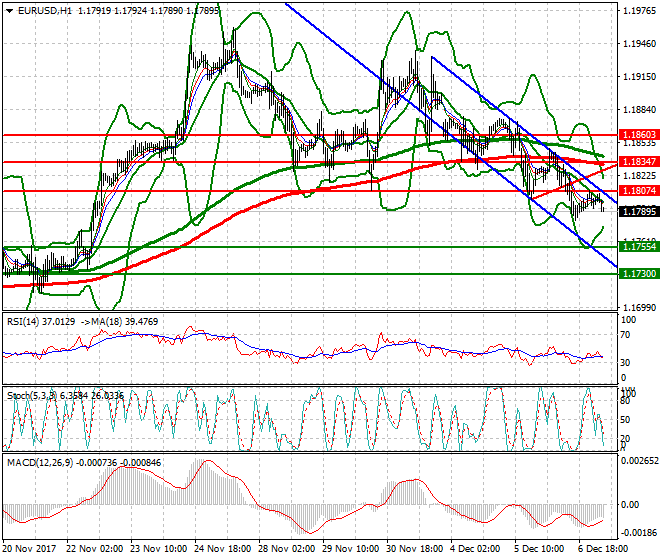The height and width of the screenshot is (560, 660).
Task: Click the 1.19150 price scale value
Action: click(639, 77)
